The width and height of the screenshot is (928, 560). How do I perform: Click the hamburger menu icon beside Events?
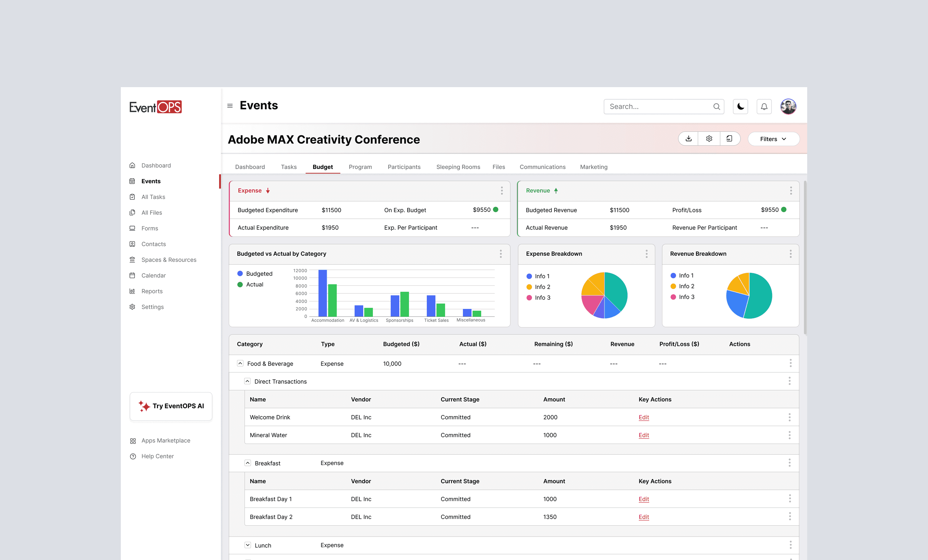point(230,106)
